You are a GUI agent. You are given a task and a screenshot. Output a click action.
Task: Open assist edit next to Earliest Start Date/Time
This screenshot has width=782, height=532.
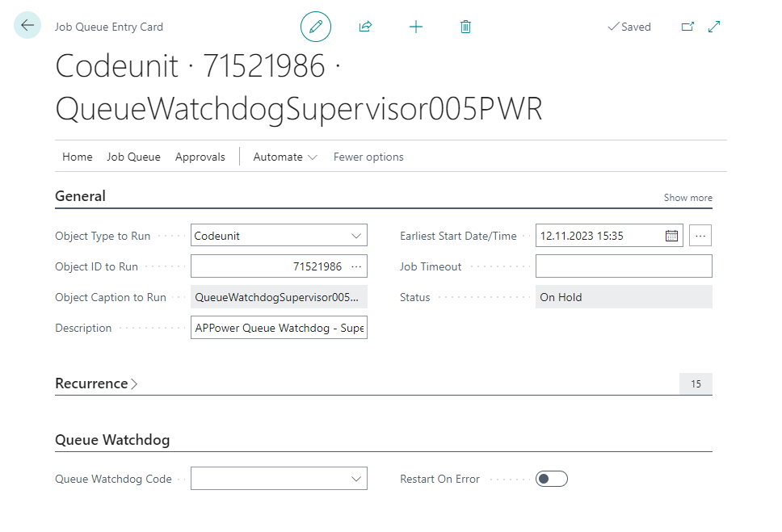click(700, 235)
